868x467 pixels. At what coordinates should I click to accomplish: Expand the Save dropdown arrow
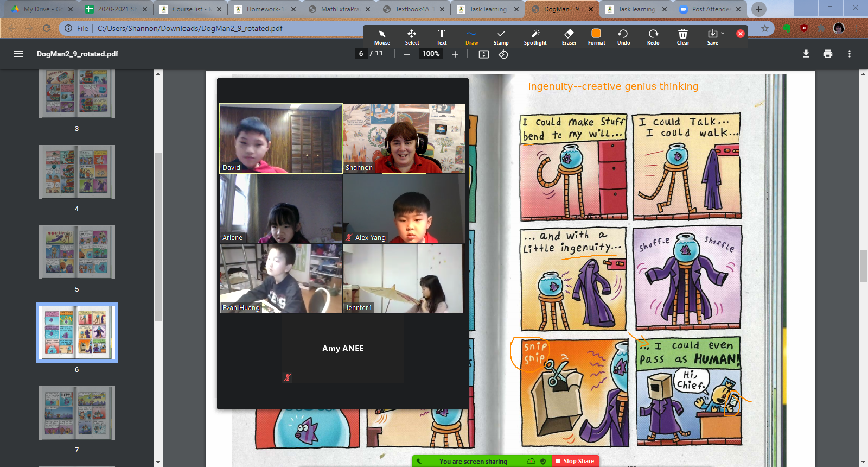point(723,34)
